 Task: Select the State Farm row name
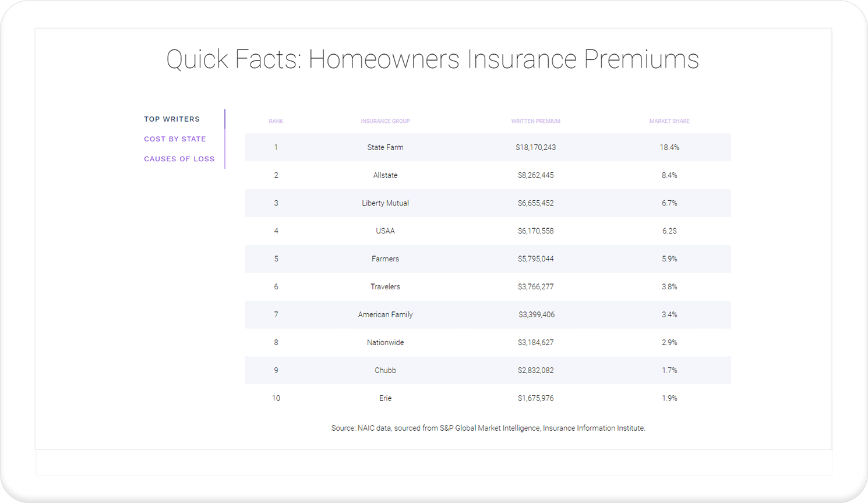pyautogui.click(x=385, y=147)
